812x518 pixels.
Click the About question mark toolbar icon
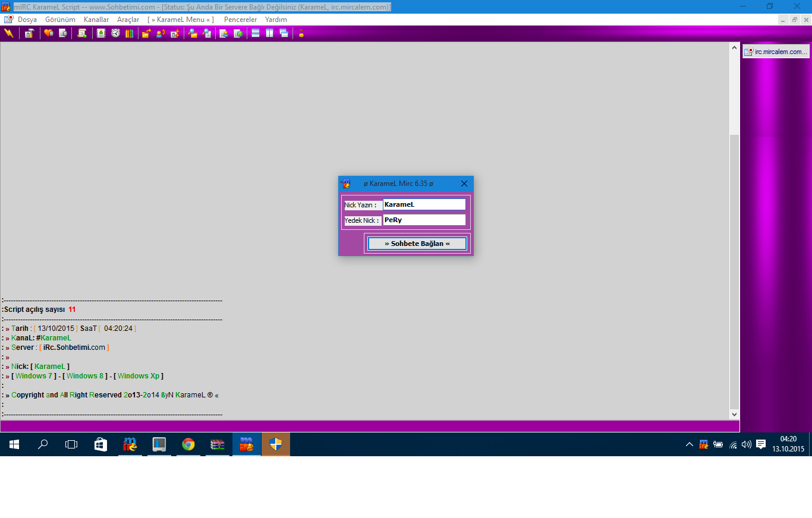301,33
